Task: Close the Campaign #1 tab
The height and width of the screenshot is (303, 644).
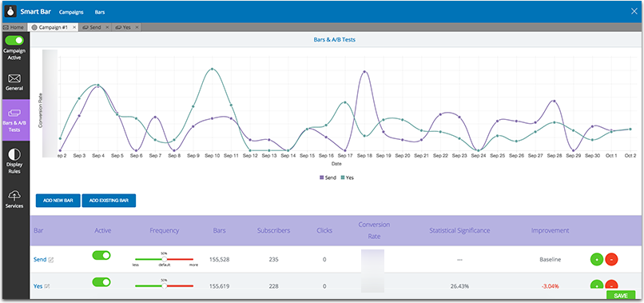Action: pos(74,27)
